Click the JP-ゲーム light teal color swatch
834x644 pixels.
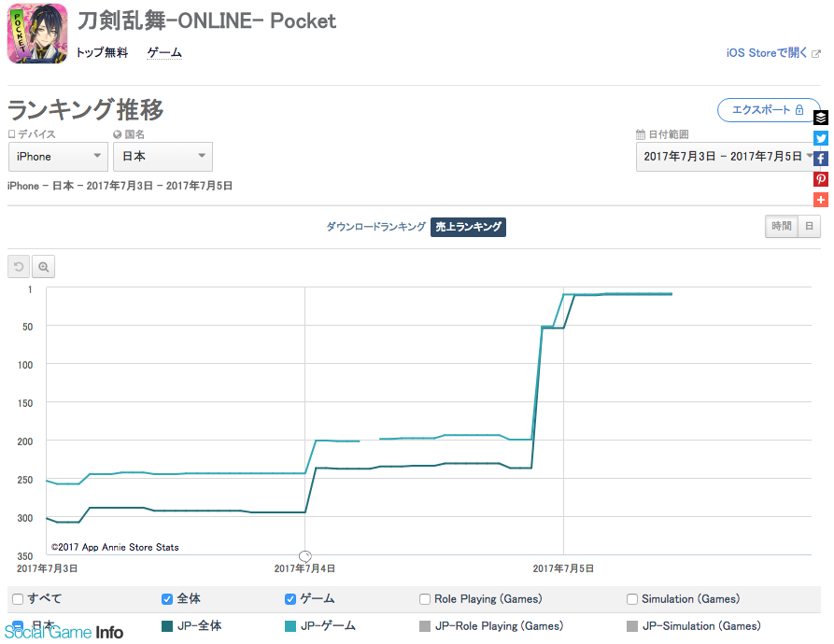[x=290, y=626]
